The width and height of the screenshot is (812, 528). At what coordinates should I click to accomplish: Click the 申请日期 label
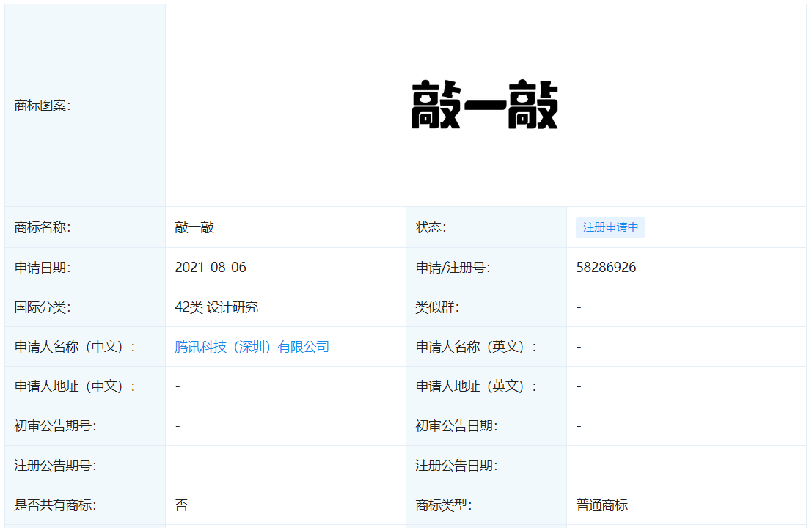click(43, 267)
